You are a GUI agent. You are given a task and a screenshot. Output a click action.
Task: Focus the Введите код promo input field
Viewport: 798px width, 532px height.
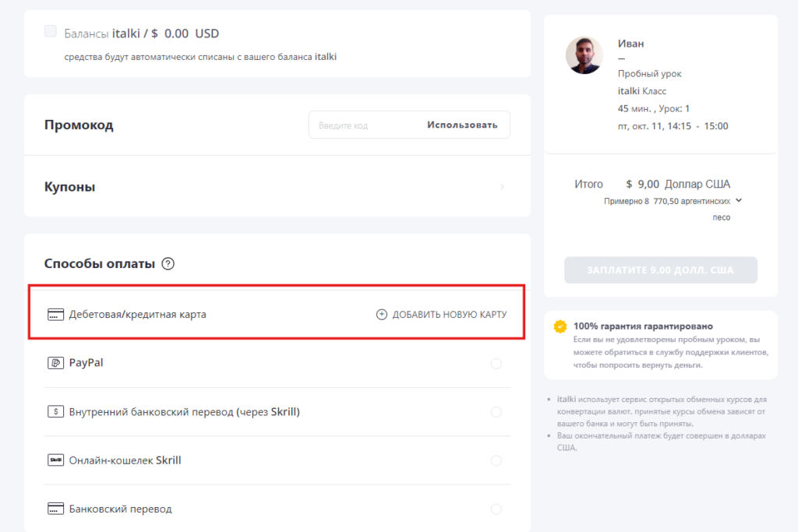[365, 125]
